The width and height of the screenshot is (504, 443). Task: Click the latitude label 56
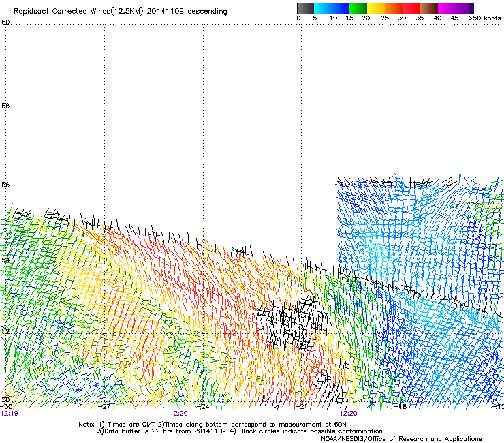coord(5,185)
